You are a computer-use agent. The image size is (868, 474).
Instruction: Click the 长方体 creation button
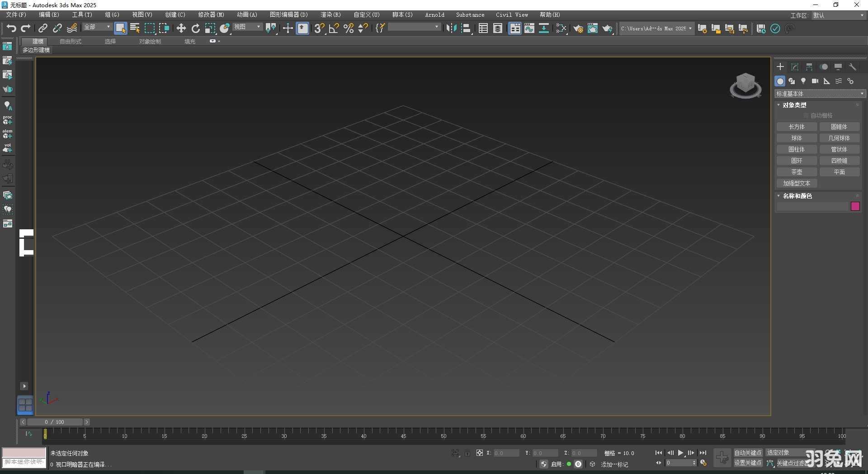[x=797, y=127]
